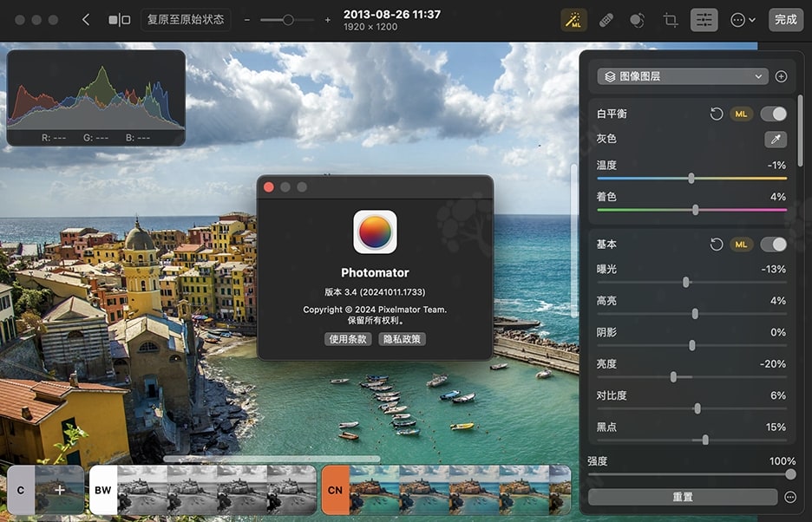The height and width of the screenshot is (522, 812).
Task: Click the 使用条款 button in About dialog
Action: (348, 339)
